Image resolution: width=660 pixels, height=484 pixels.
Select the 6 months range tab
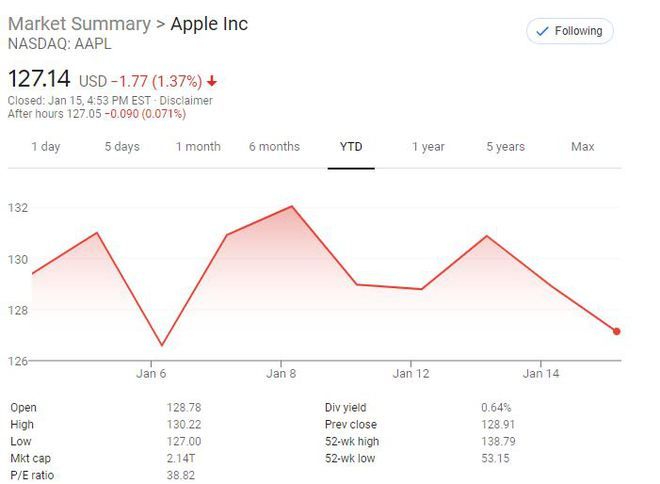(x=274, y=147)
